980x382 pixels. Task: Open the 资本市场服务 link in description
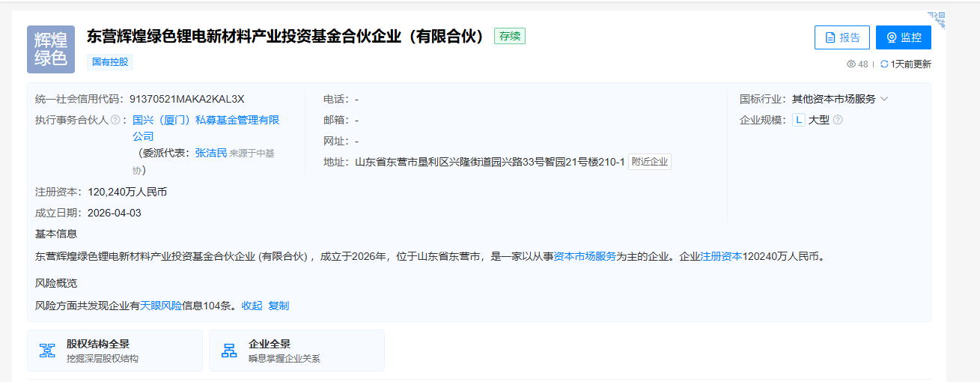pyautogui.click(x=585, y=256)
